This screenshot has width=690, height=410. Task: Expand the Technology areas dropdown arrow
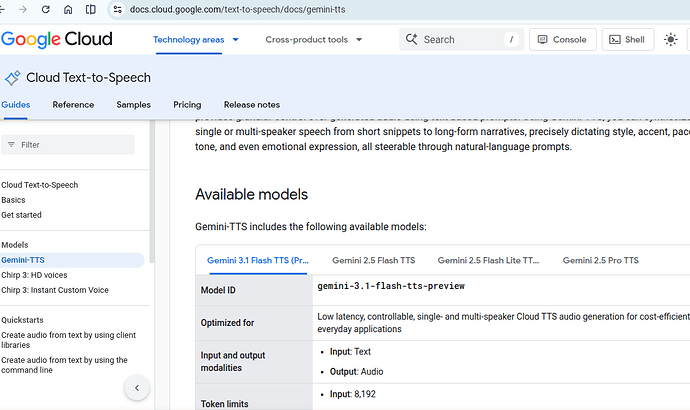click(x=235, y=40)
